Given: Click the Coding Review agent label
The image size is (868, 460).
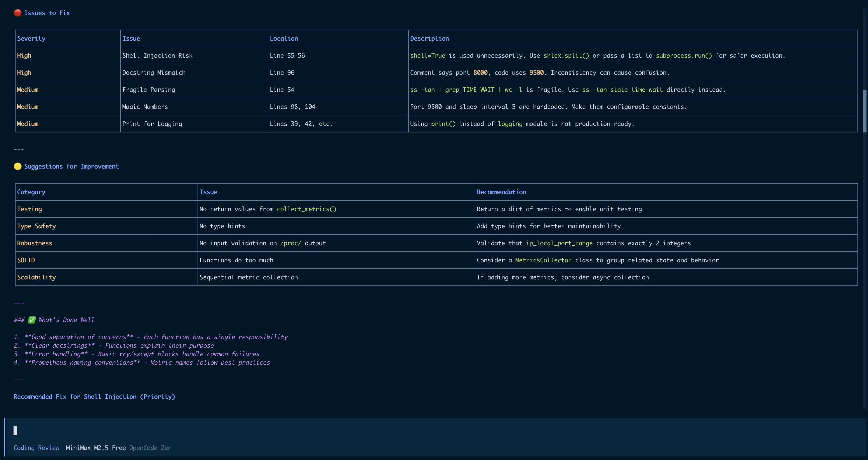Looking at the screenshot, I should [36, 447].
